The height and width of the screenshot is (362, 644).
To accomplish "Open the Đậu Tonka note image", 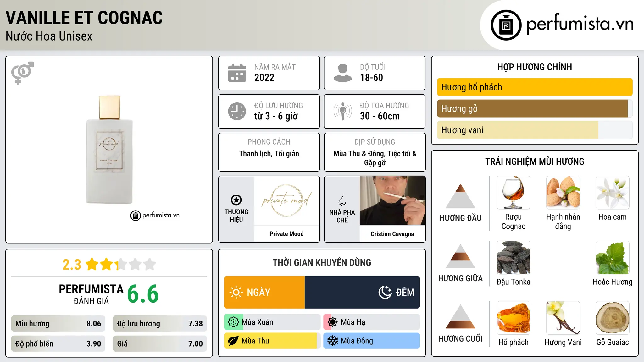I will pyautogui.click(x=514, y=258).
